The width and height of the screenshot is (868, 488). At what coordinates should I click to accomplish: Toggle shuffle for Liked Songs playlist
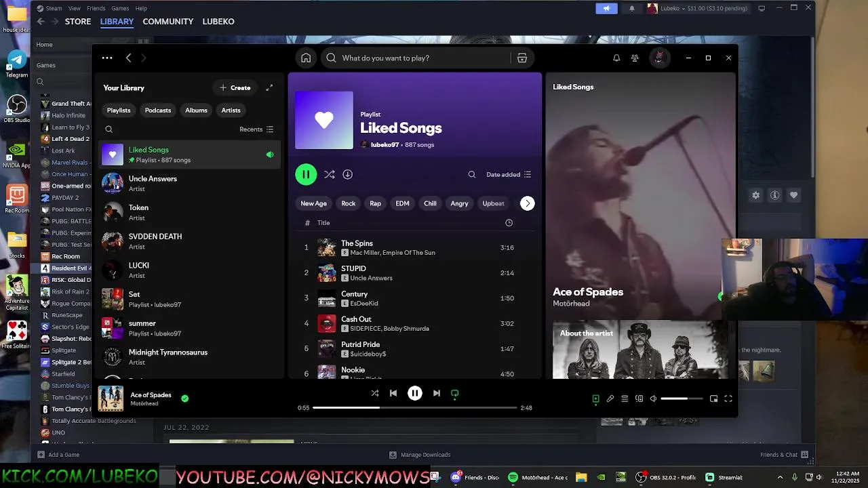pos(329,174)
